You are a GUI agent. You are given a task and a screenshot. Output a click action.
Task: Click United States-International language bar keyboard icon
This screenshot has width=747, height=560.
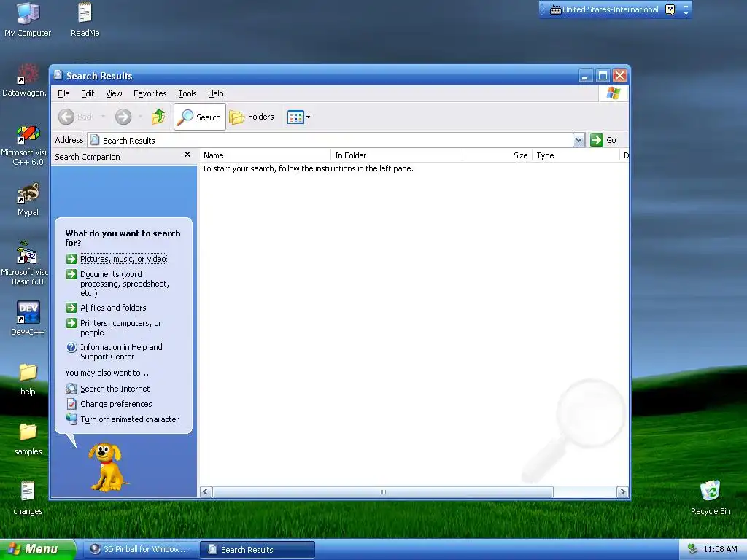point(555,9)
